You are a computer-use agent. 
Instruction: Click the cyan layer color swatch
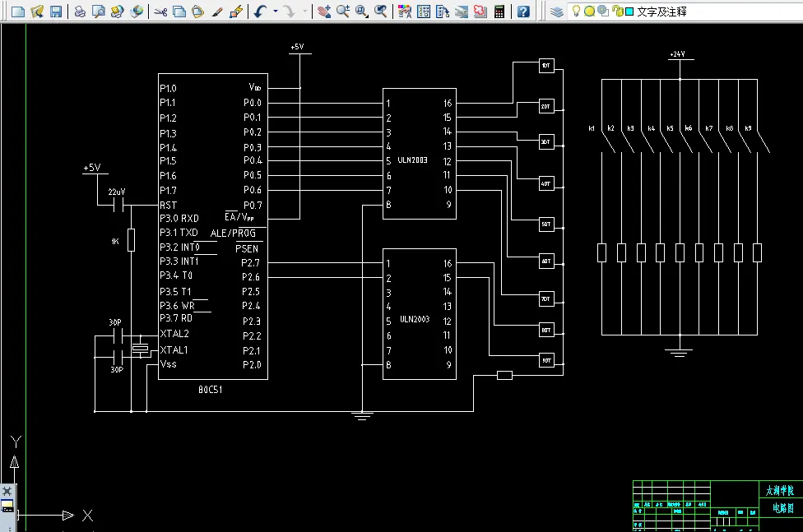point(630,12)
